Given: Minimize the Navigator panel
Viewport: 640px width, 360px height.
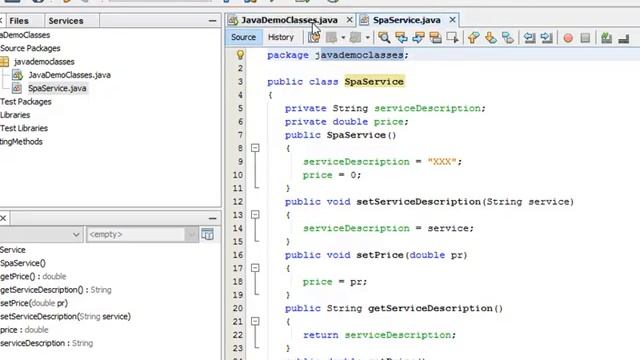Looking at the screenshot, I should pos(212,218).
